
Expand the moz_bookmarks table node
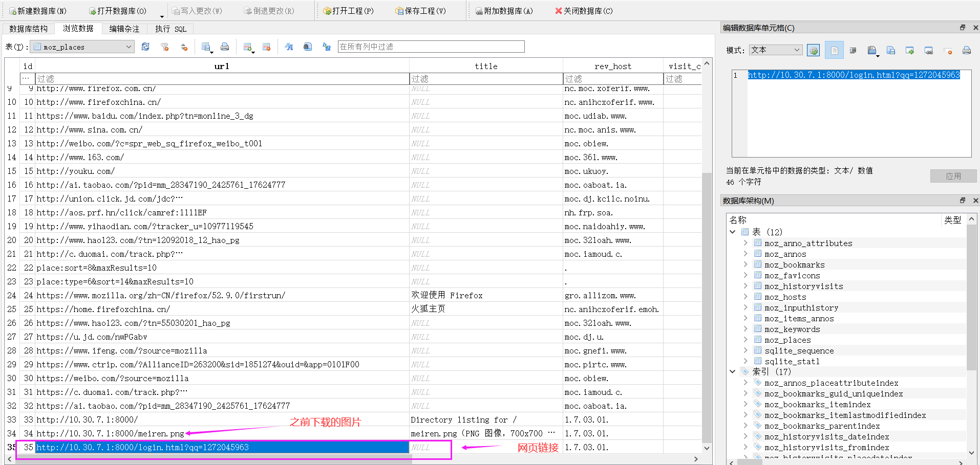click(x=745, y=264)
